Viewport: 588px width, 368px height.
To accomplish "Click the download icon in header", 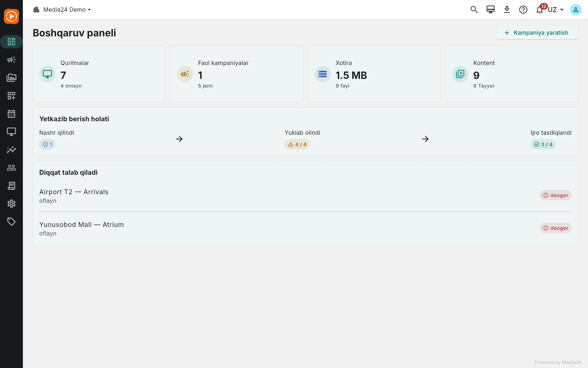I will click(x=507, y=9).
